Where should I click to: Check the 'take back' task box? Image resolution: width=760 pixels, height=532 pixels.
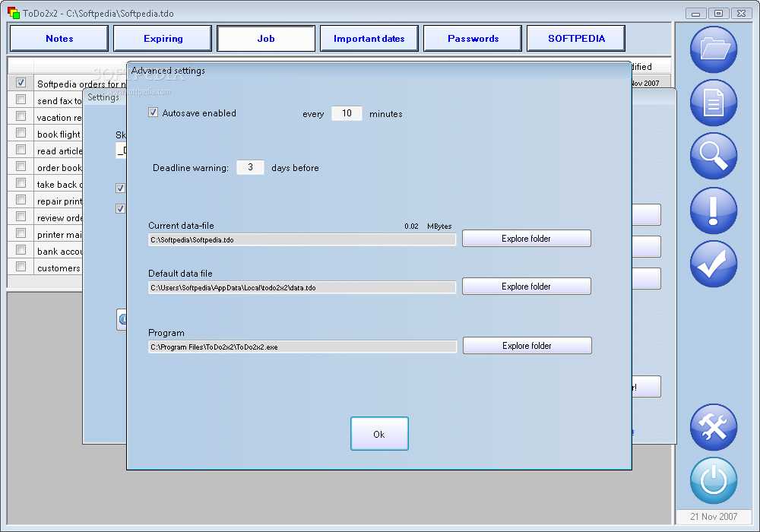(21, 182)
